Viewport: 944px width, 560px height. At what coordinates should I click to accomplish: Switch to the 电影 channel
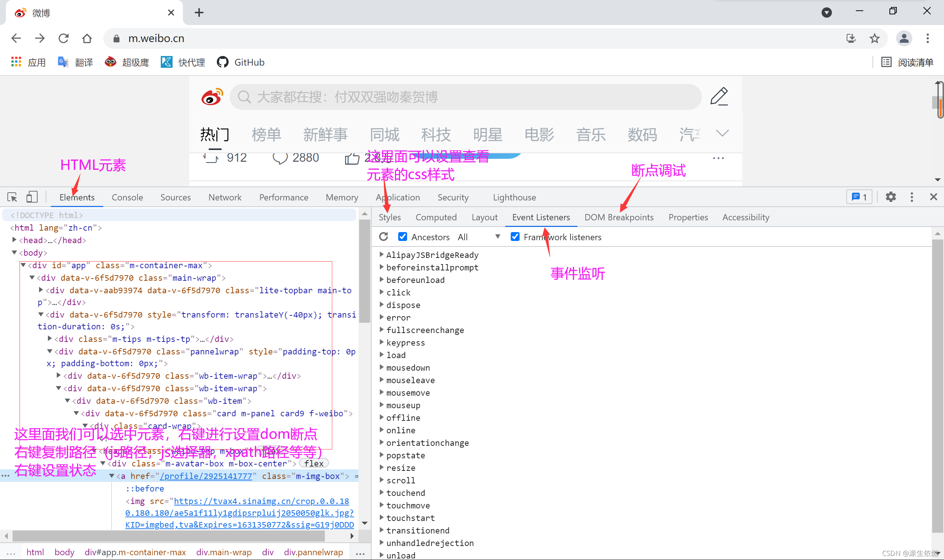click(x=539, y=134)
